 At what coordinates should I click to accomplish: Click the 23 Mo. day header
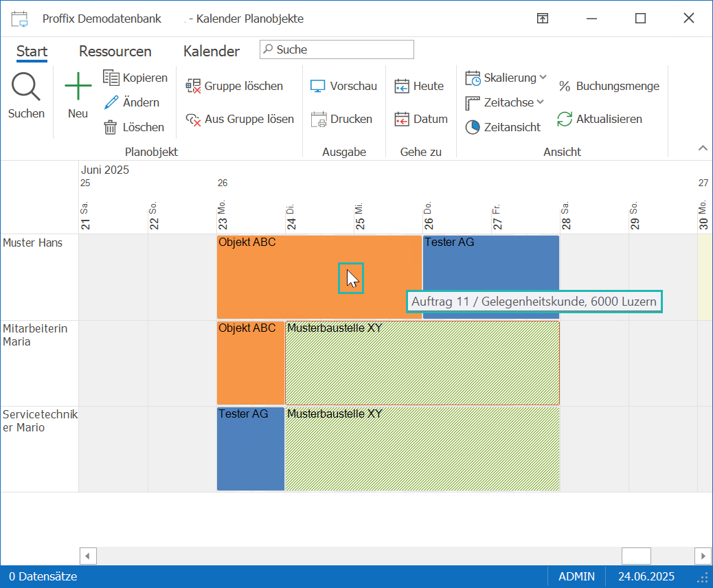click(x=223, y=215)
